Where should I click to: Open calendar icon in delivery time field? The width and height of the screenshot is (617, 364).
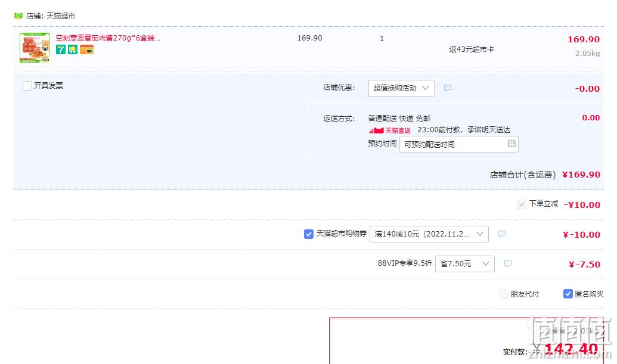[x=511, y=144]
